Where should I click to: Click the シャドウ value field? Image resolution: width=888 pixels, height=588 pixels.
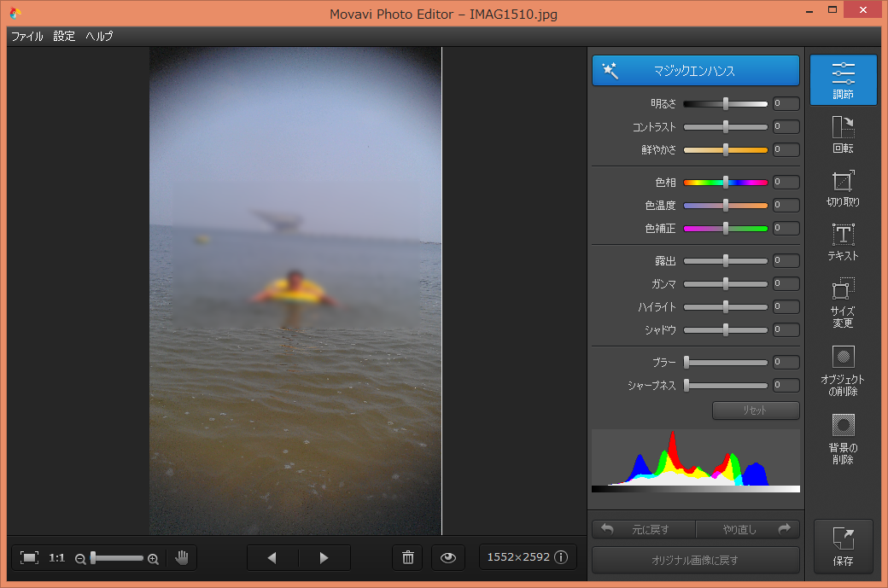point(786,330)
